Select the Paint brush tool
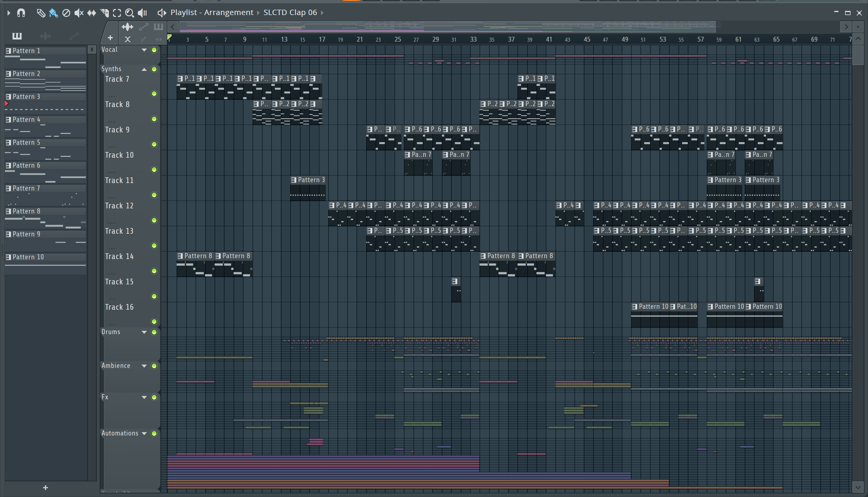 tap(53, 13)
